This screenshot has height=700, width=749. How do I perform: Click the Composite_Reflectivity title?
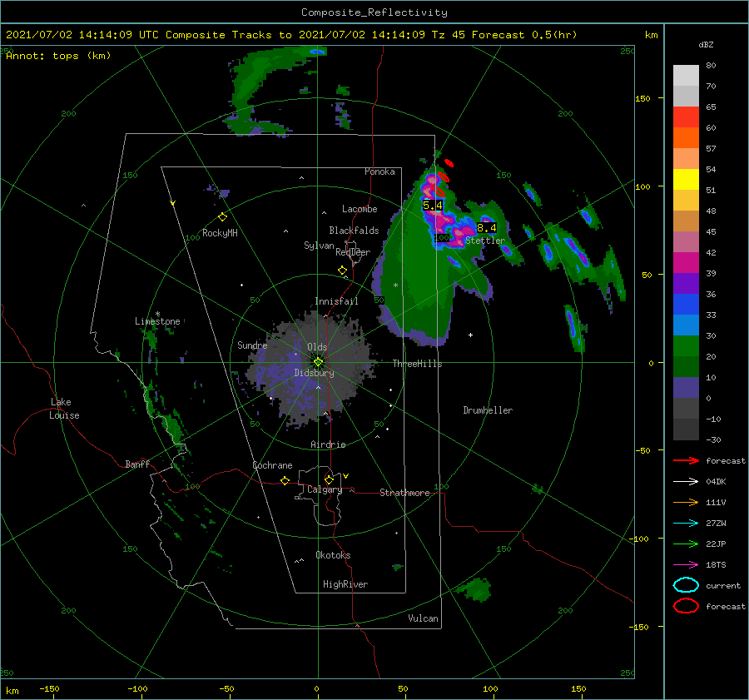coord(374,12)
